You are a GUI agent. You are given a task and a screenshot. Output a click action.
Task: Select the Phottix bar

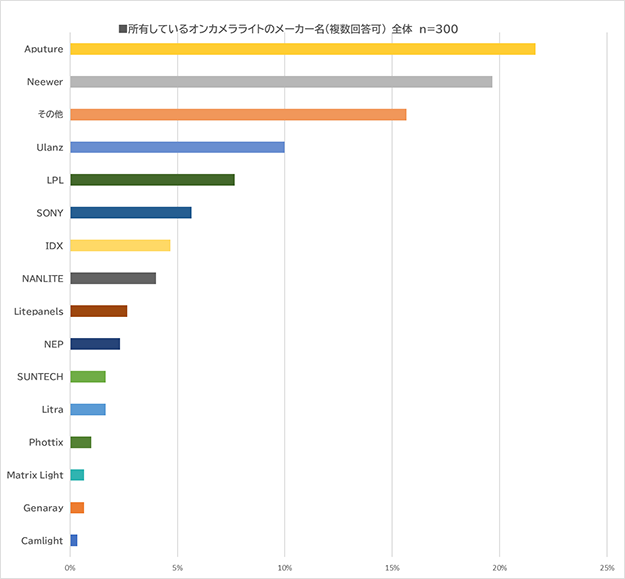click(81, 442)
